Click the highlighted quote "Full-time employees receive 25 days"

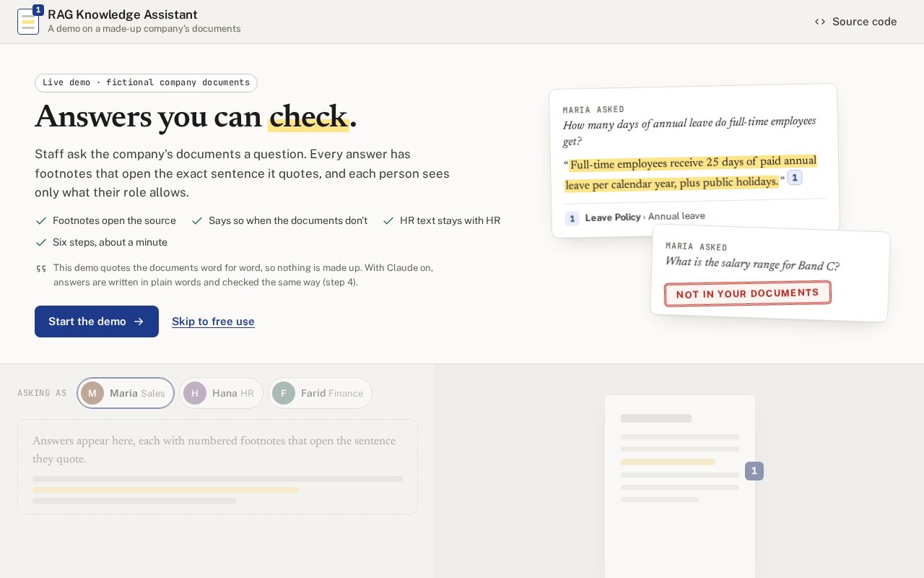coord(691,173)
